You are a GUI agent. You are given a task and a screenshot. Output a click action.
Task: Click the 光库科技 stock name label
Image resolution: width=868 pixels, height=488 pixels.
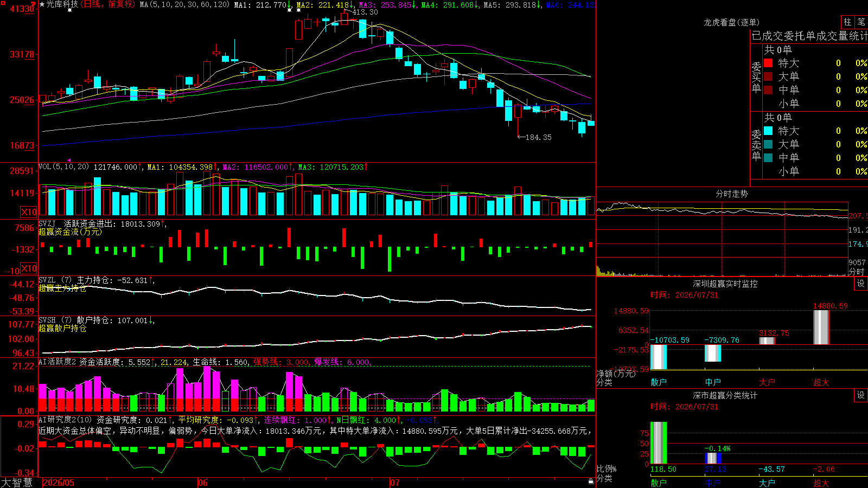[x=62, y=4]
